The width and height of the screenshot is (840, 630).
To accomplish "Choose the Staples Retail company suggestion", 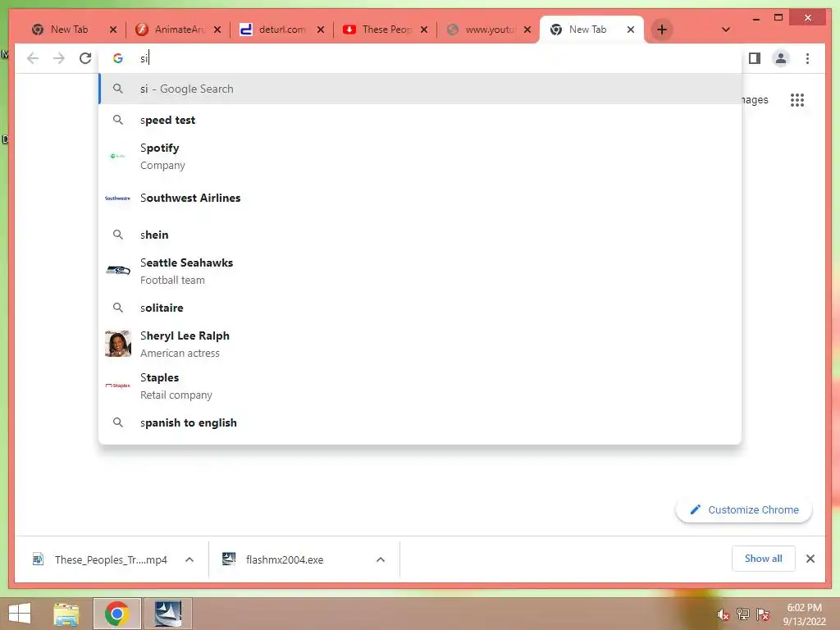I will (420, 386).
